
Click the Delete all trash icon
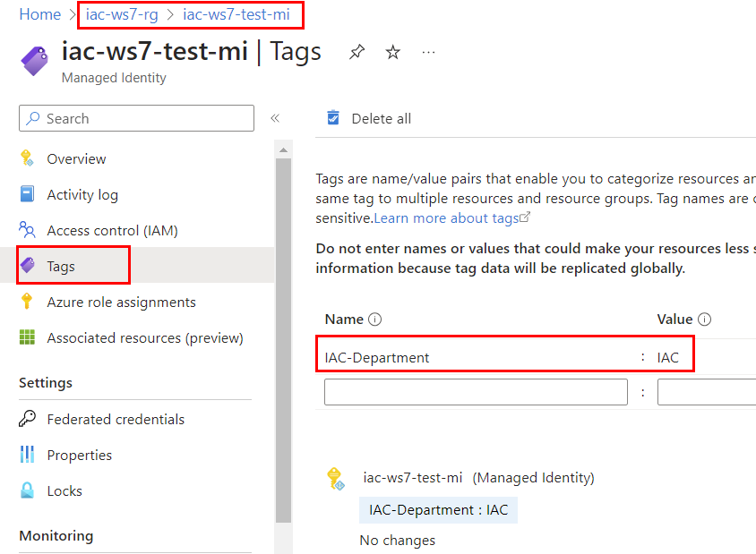[333, 118]
